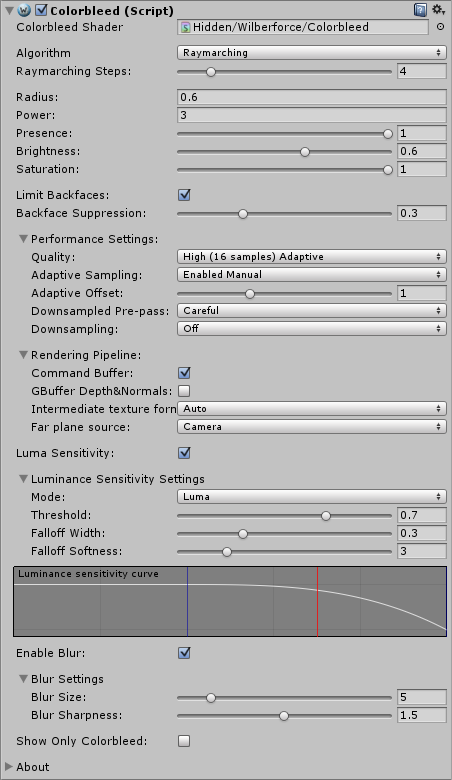Open the Far plane source Camera dropdown
The image size is (452, 780).
312,427
